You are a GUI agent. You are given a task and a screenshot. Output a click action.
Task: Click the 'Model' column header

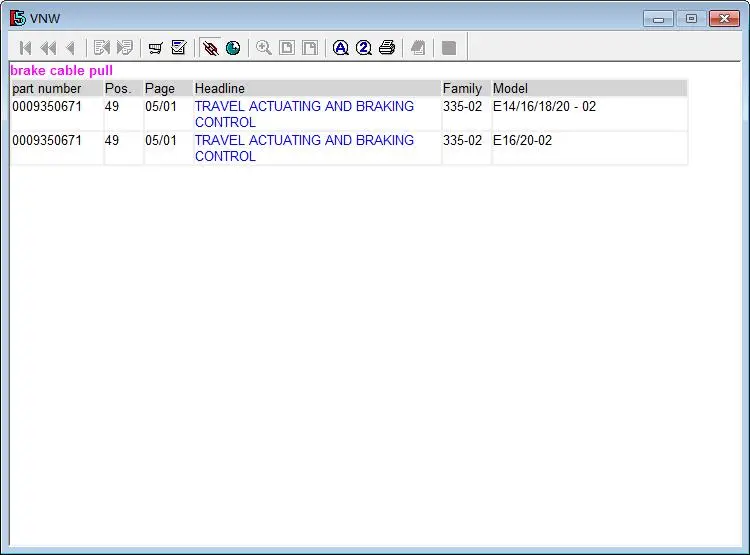tap(590, 89)
